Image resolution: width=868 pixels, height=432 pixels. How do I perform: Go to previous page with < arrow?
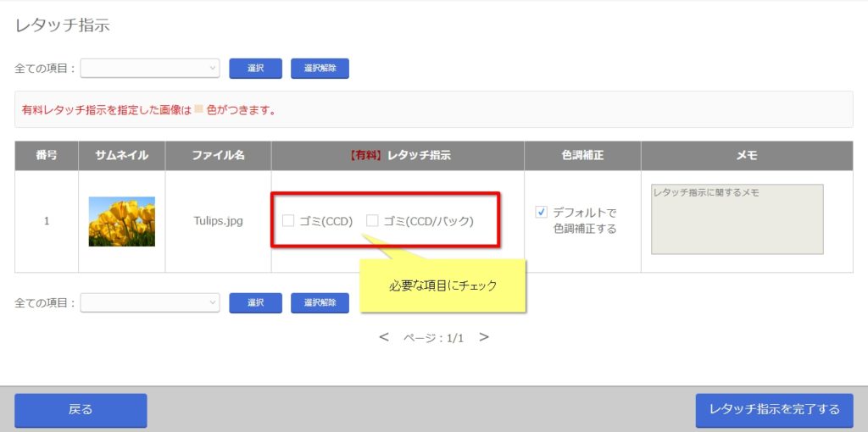tap(384, 337)
